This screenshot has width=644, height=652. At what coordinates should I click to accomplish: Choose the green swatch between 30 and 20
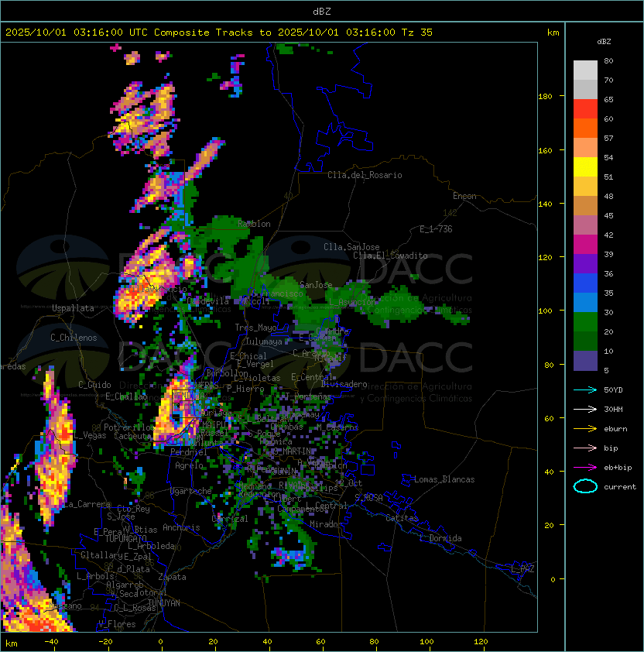tap(585, 322)
